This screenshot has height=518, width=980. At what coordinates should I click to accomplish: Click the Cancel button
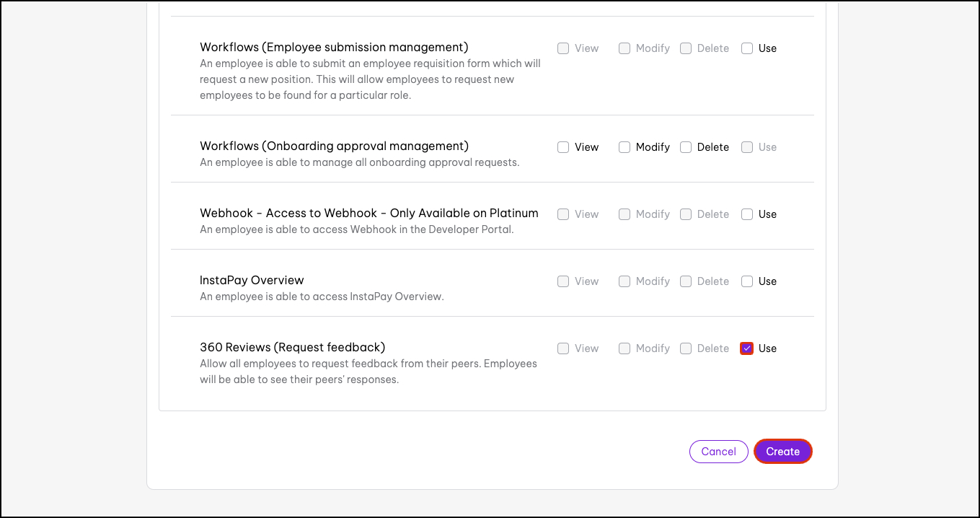[x=718, y=452]
